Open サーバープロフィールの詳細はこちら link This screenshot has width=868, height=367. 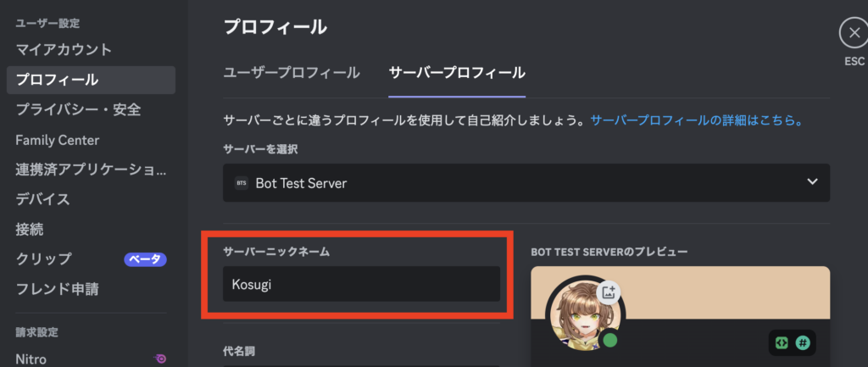(697, 120)
